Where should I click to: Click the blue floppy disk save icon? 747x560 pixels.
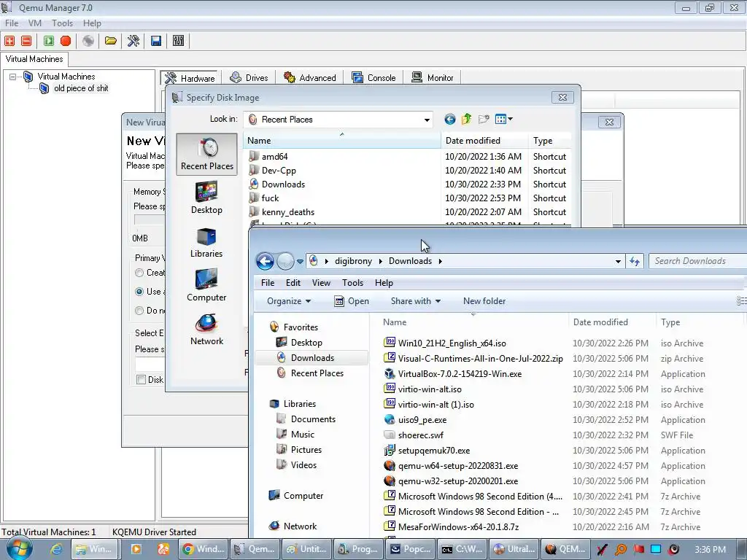coord(156,41)
